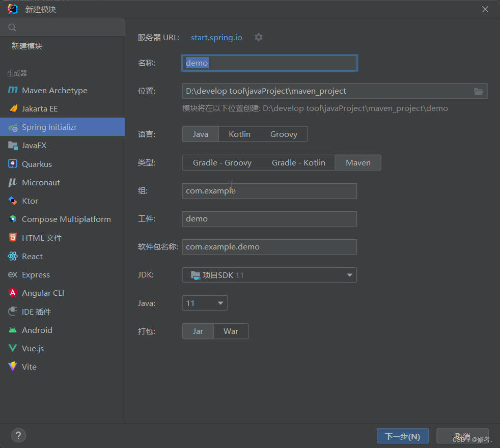
Task: Click the search magnifier icon
Action: [x=12, y=27]
